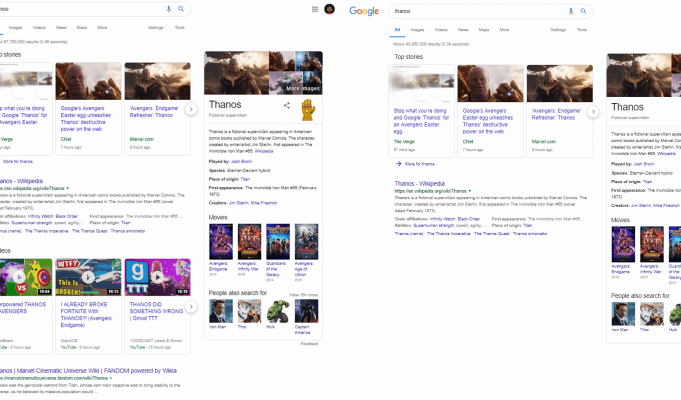Image resolution: width=681 pixels, height=400 pixels.
Task: Switch to News tab on left page
Action: coord(61,27)
